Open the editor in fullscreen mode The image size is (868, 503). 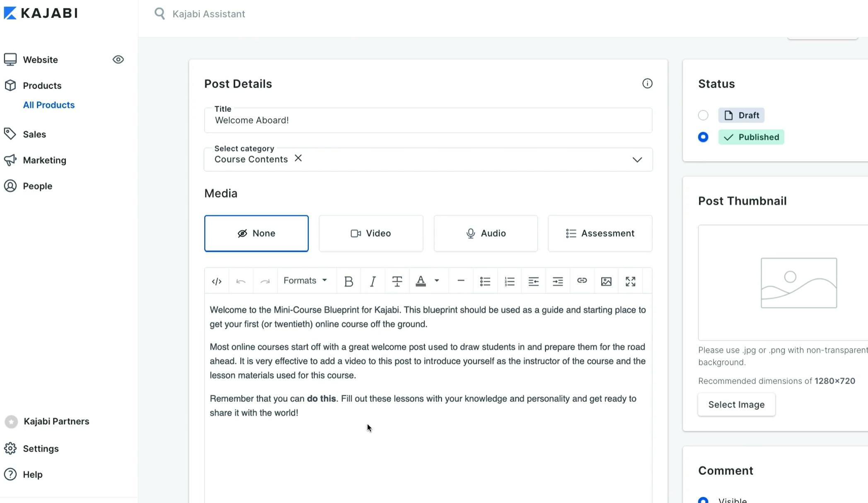[630, 281]
